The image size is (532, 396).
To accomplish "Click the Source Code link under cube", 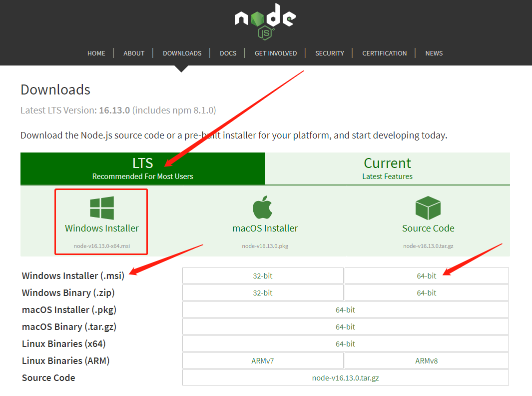I will click(x=428, y=228).
